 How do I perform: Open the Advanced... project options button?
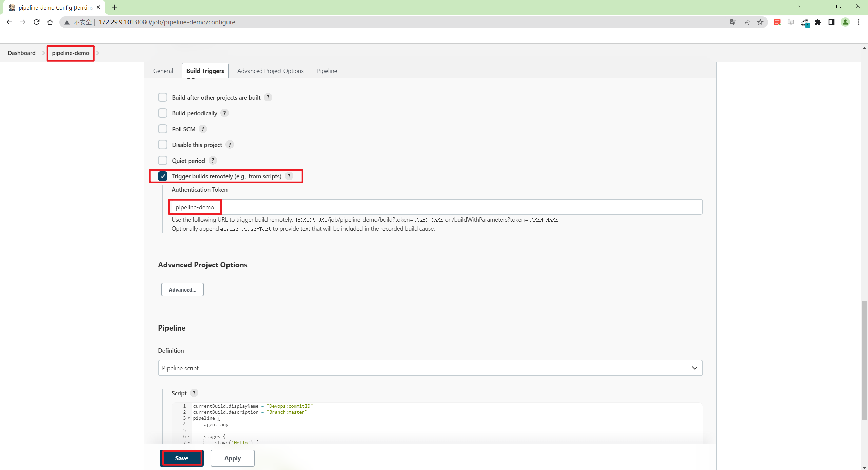pos(182,289)
